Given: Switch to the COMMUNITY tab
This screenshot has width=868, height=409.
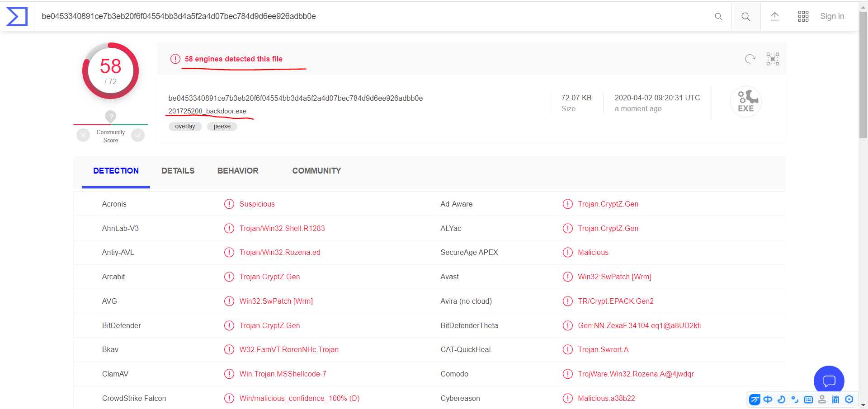Looking at the screenshot, I should (x=316, y=171).
